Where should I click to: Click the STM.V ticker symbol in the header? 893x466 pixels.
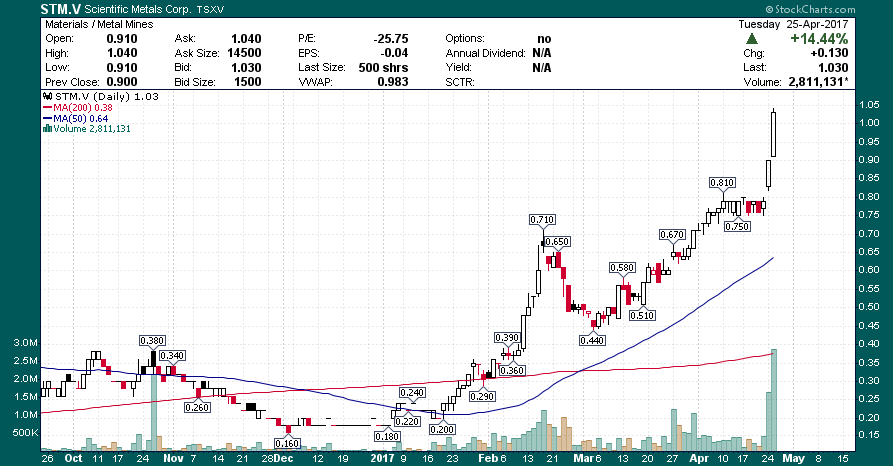tap(61, 9)
